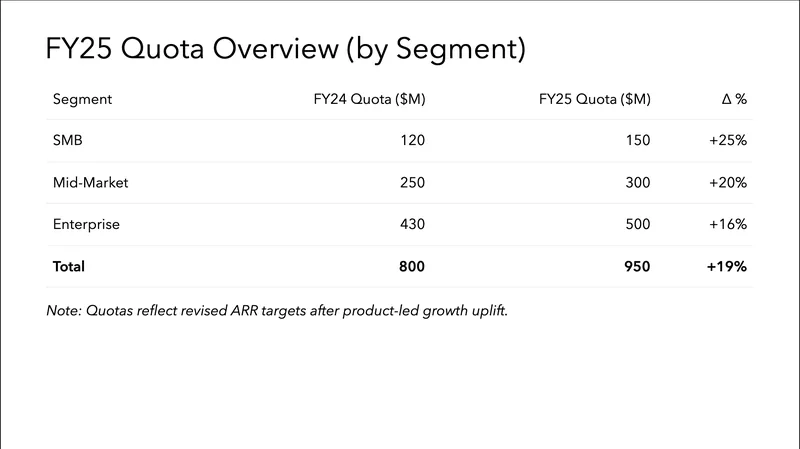Click the Mid-Market row label
Screen dimensions: 800x449
[x=91, y=183]
